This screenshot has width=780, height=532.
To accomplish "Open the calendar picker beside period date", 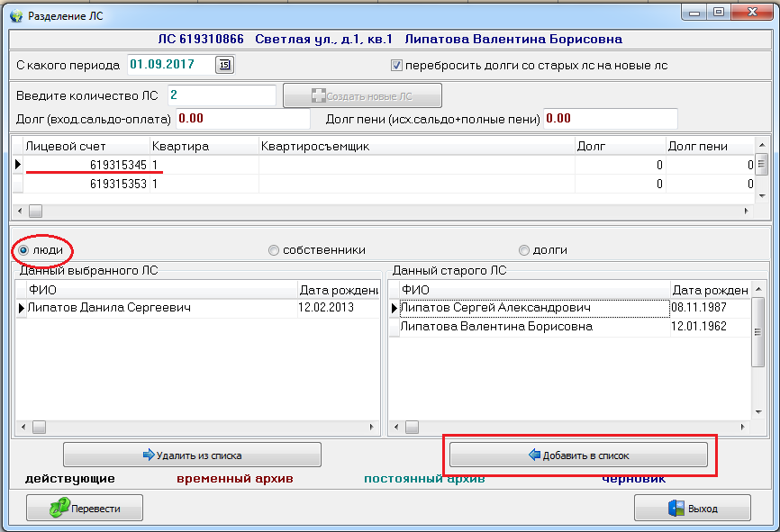I will 225,65.
